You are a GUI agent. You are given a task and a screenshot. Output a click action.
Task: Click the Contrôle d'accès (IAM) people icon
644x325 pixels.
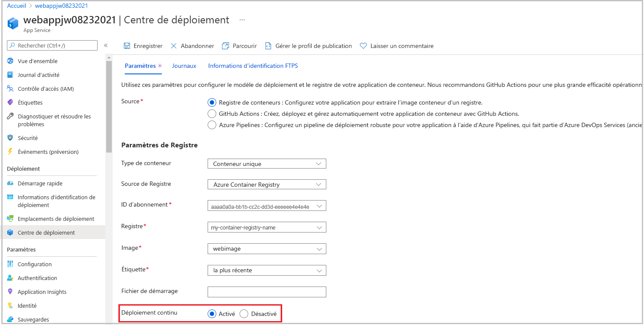10,89
